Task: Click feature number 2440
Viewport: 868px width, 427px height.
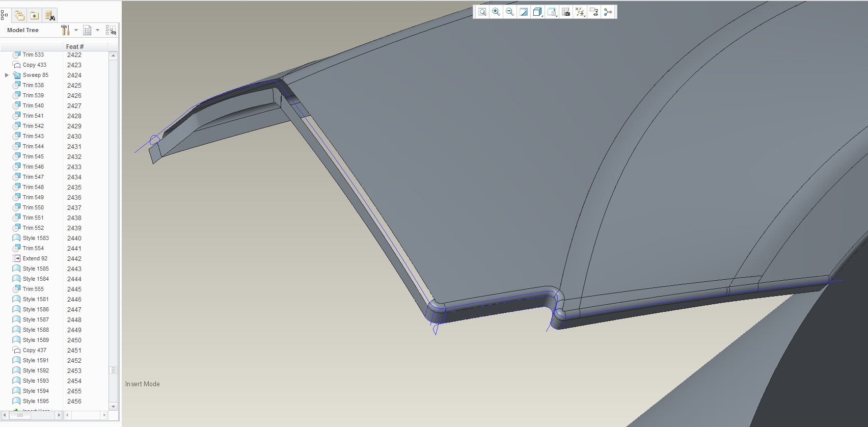Action: pos(74,238)
